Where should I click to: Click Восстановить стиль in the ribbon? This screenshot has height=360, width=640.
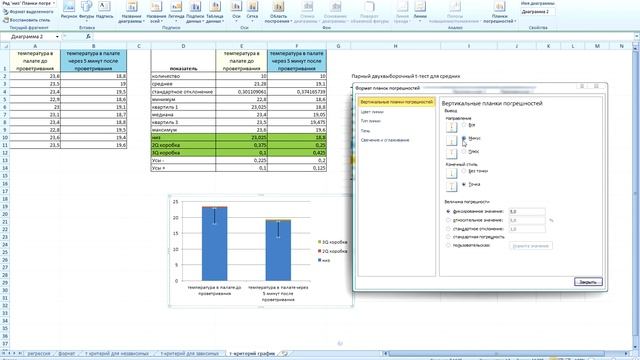pos(27,20)
